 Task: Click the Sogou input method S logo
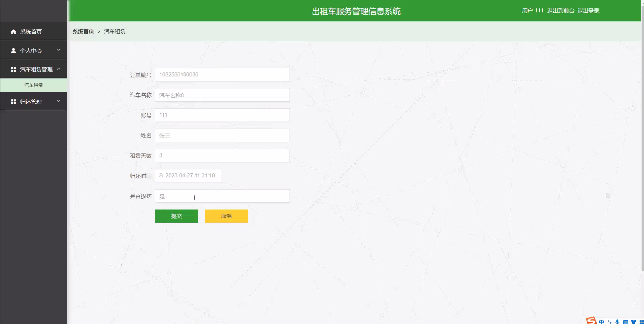(591, 320)
